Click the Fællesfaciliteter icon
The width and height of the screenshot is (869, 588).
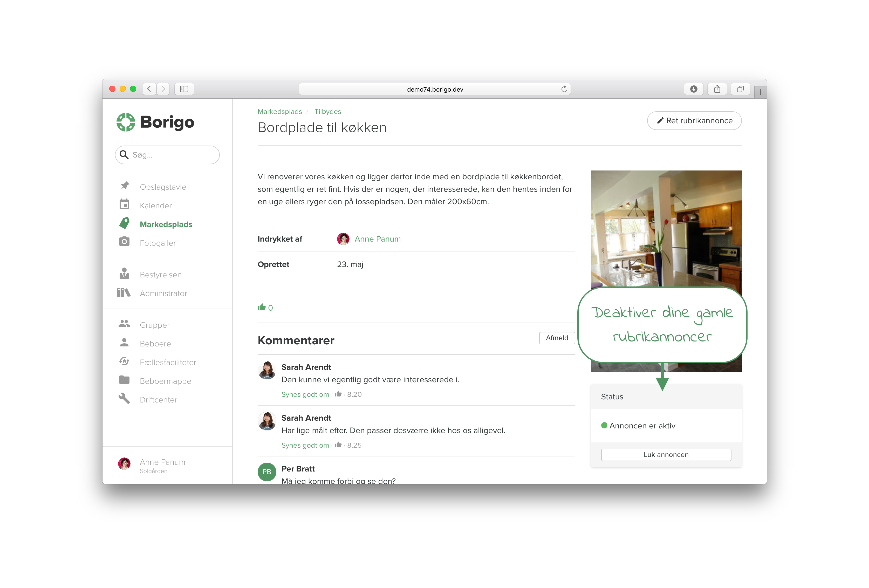[x=124, y=361]
